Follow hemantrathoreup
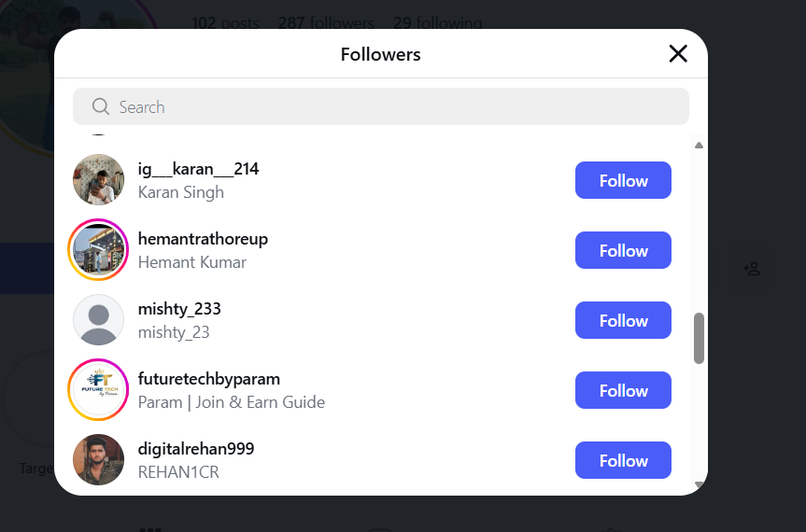Viewport: 806px width, 532px height. click(623, 250)
